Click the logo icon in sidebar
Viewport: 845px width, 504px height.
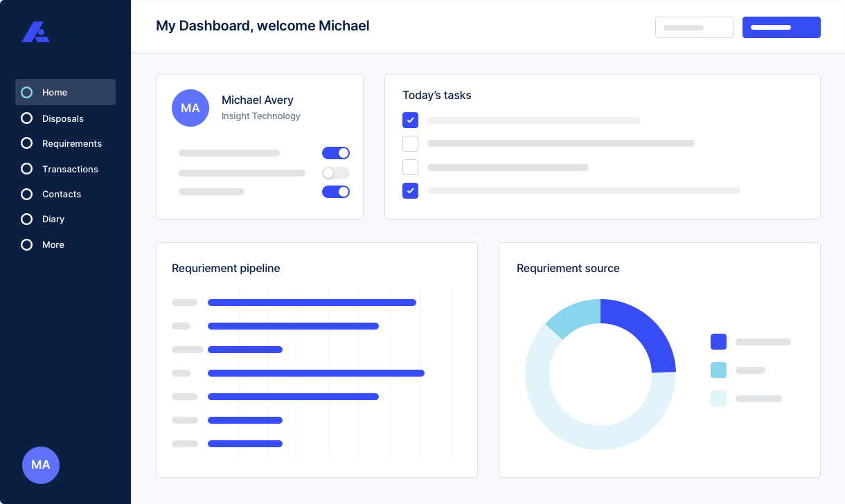click(35, 32)
